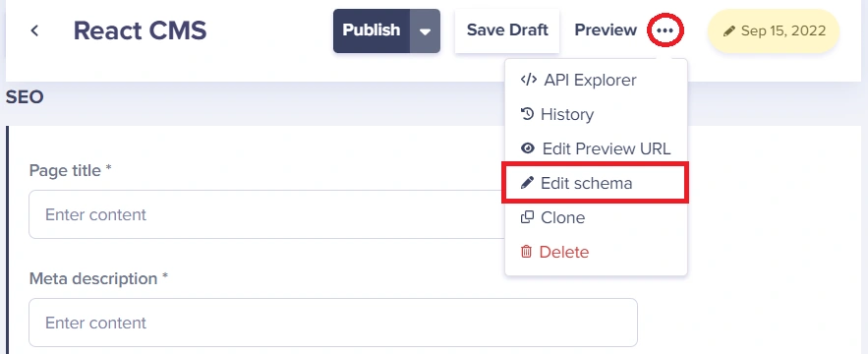Click the pencil icon in the date badge
868x354 pixels.
[x=729, y=31]
